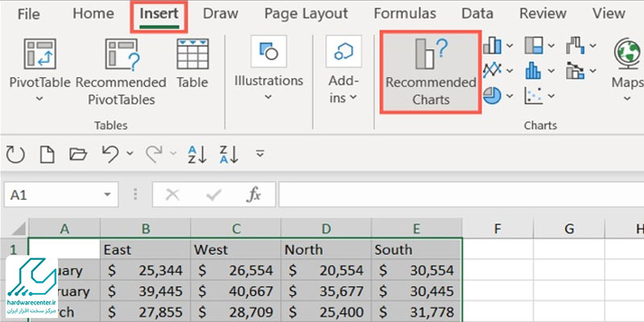The height and width of the screenshot is (322, 644).
Task: Open the Formulas tab
Action: click(405, 14)
